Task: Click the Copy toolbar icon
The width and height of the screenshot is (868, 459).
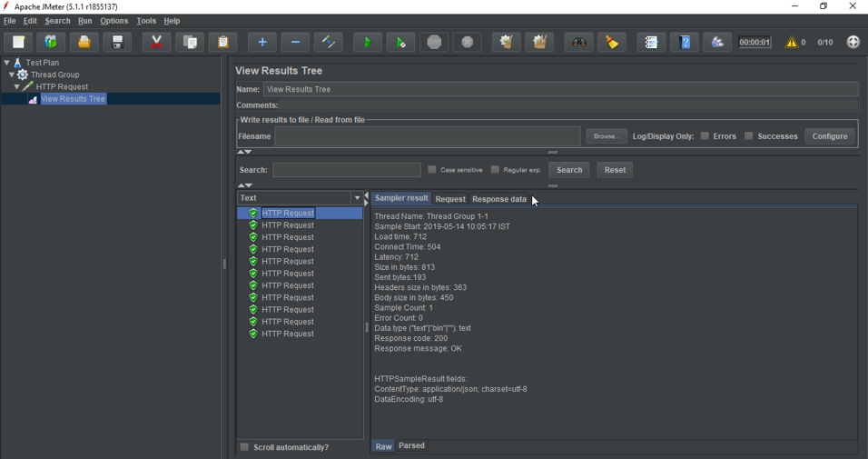Action: pos(190,42)
